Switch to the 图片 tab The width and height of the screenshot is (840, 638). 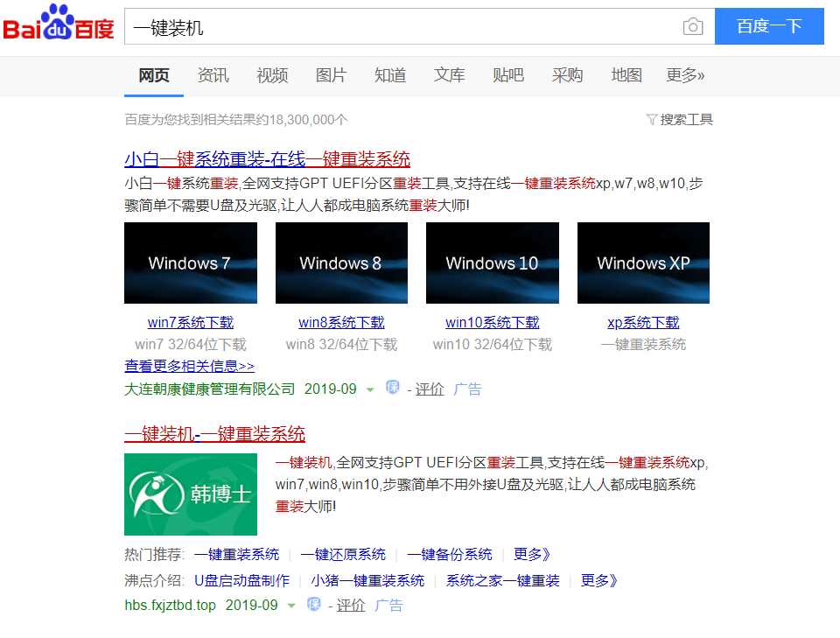click(331, 75)
